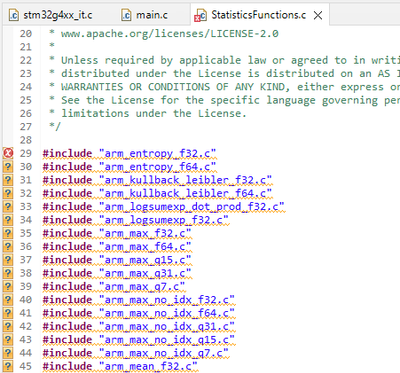Click the warning marker on line 41
This screenshot has height=373, width=400.
[x=8, y=313]
